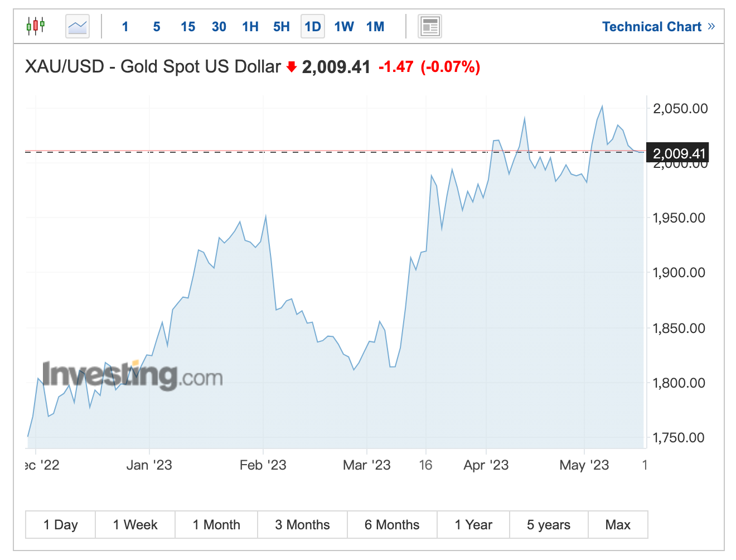Select the 1D daily interval
Screen dimensions: 736x560
[313, 27]
